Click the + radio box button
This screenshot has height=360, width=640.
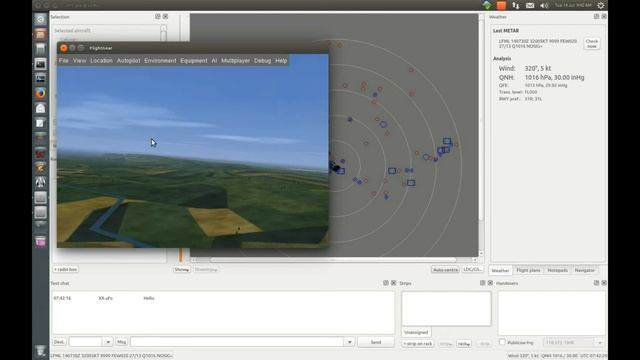pyautogui.click(x=65, y=269)
